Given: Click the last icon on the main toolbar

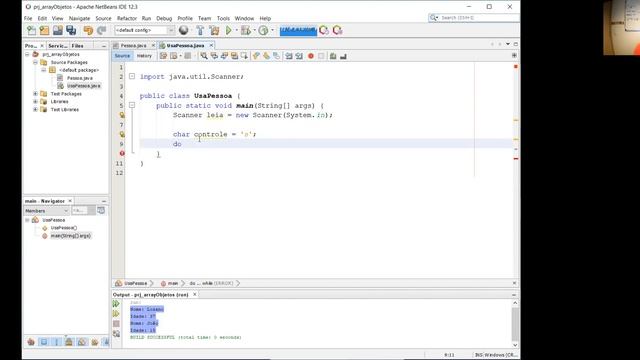Looking at the screenshot, I should pos(338,30).
